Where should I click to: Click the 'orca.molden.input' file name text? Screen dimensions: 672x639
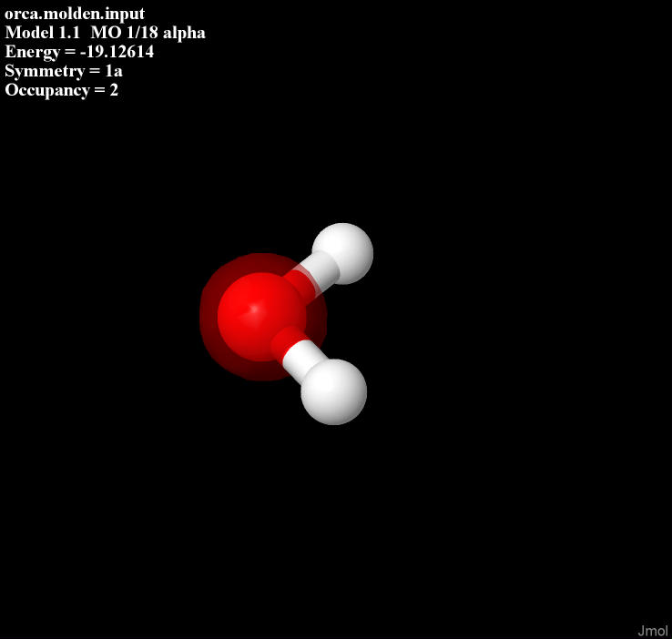75,14
